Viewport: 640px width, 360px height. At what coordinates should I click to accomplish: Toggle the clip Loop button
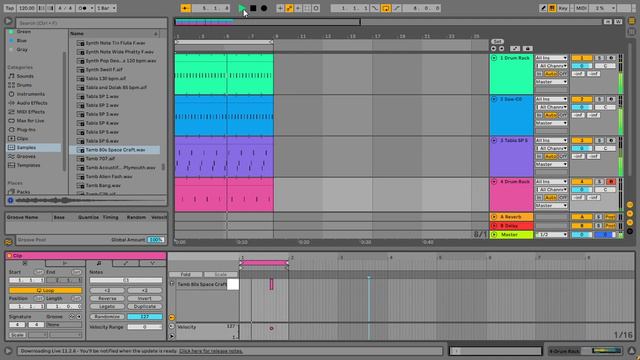(x=45, y=290)
